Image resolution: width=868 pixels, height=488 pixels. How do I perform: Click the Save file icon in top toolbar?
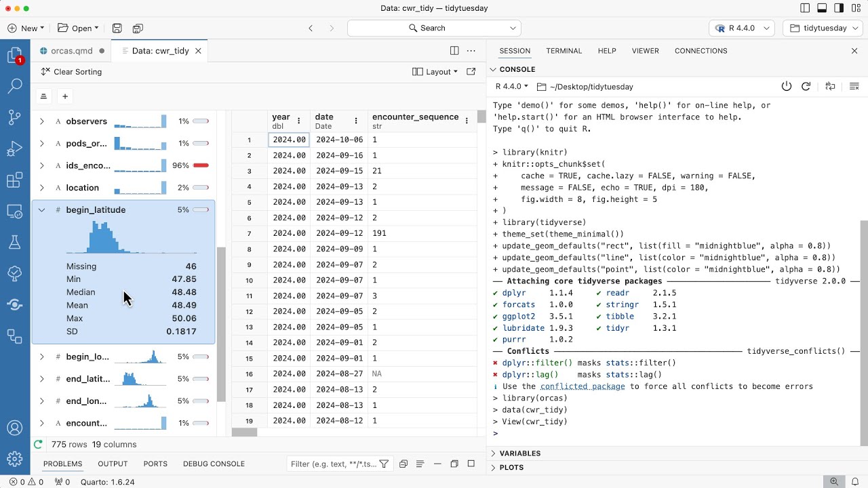pos(117,28)
